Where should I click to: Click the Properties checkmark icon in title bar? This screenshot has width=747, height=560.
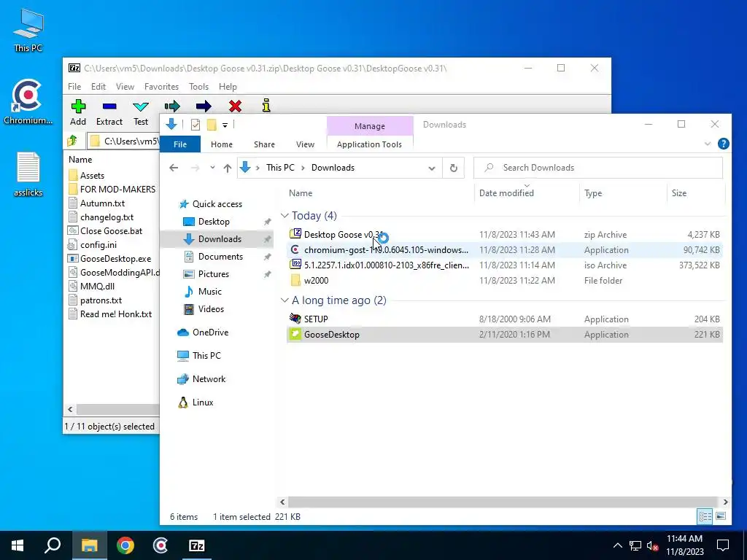pyautogui.click(x=196, y=125)
